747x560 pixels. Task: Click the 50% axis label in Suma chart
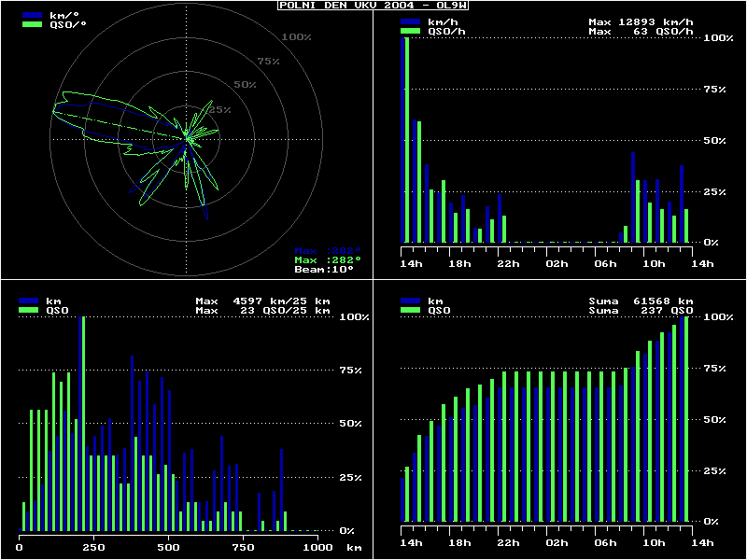715,419
